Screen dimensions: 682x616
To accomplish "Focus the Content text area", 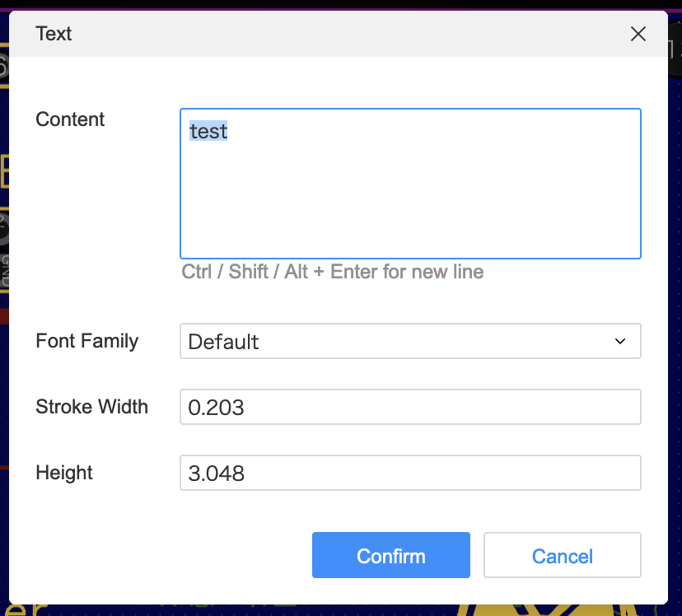I will tap(410, 184).
